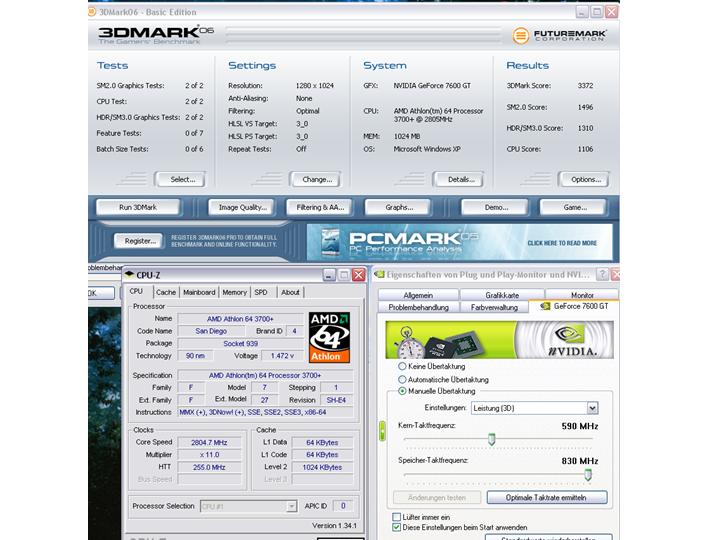The image size is (720, 540).
Task: Click the Register button
Action: pos(140,241)
